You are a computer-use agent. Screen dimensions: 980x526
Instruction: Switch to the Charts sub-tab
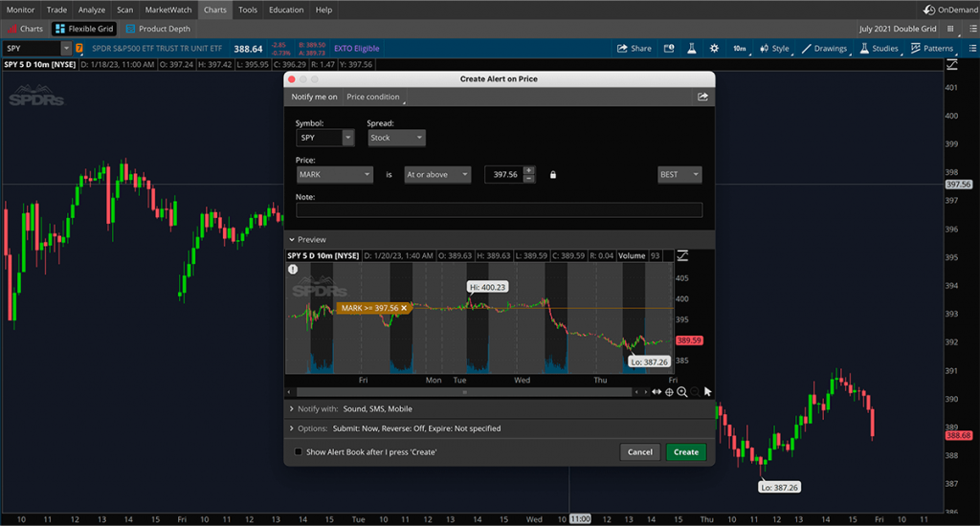(26, 29)
